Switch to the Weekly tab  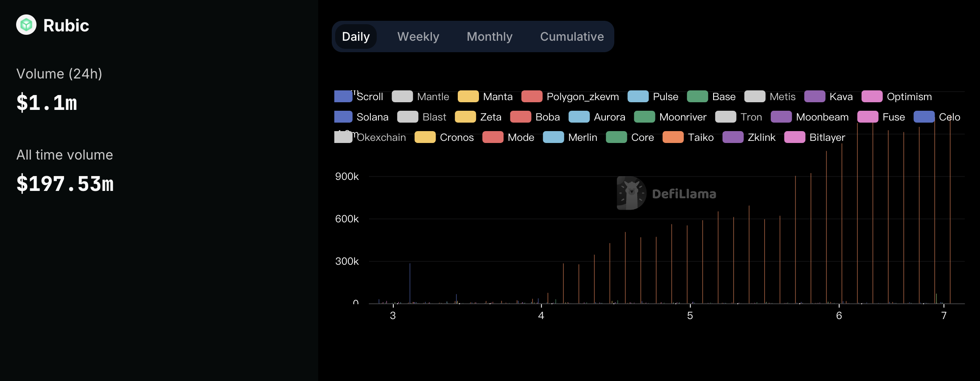tap(418, 37)
